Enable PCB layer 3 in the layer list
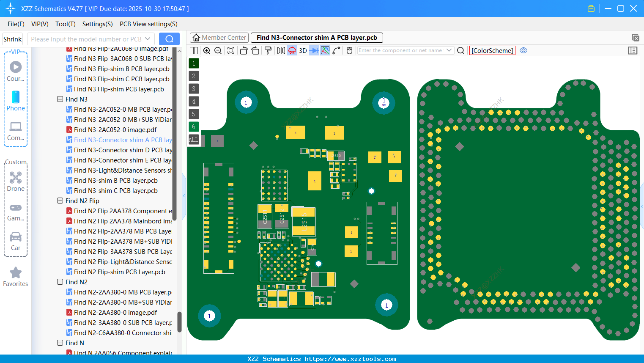Screen dimensions: 644x363 point(193,88)
